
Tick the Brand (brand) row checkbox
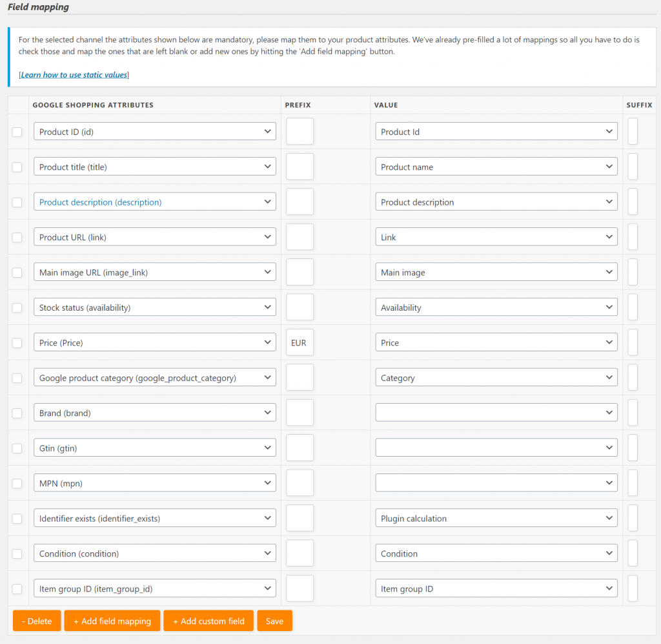point(17,413)
